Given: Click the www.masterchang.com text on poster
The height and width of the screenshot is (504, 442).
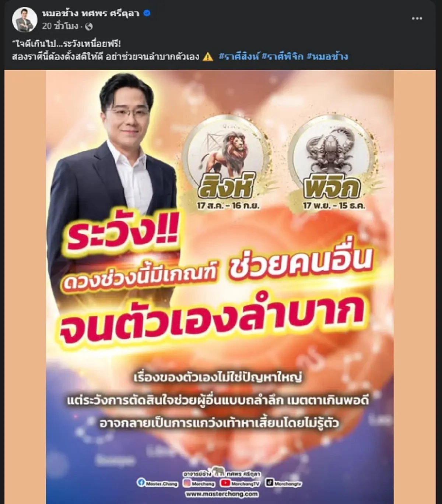Looking at the screenshot, I should [x=222, y=494].
